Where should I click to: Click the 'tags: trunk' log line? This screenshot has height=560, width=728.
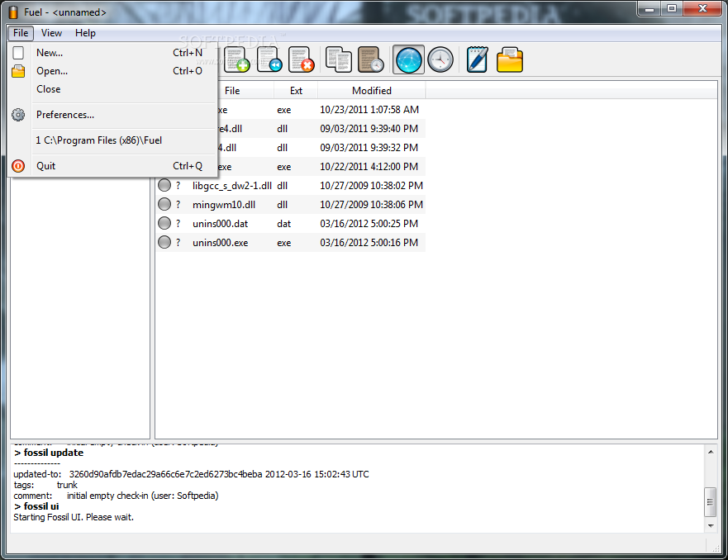point(45,485)
